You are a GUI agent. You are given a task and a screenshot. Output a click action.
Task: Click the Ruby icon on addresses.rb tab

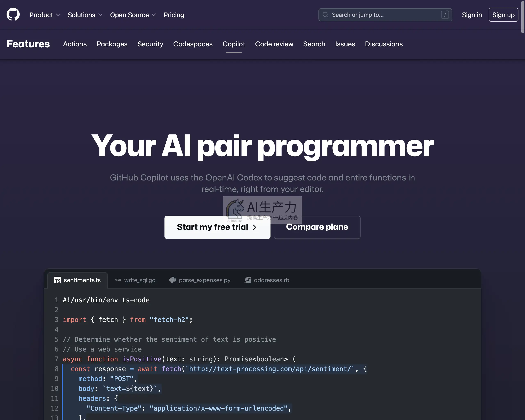click(x=248, y=280)
